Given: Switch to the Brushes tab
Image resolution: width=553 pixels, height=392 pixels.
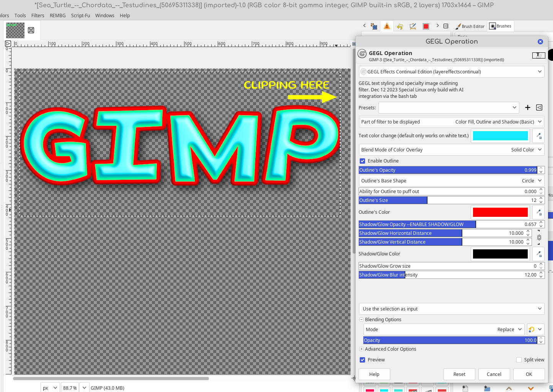Looking at the screenshot, I should tap(501, 26).
